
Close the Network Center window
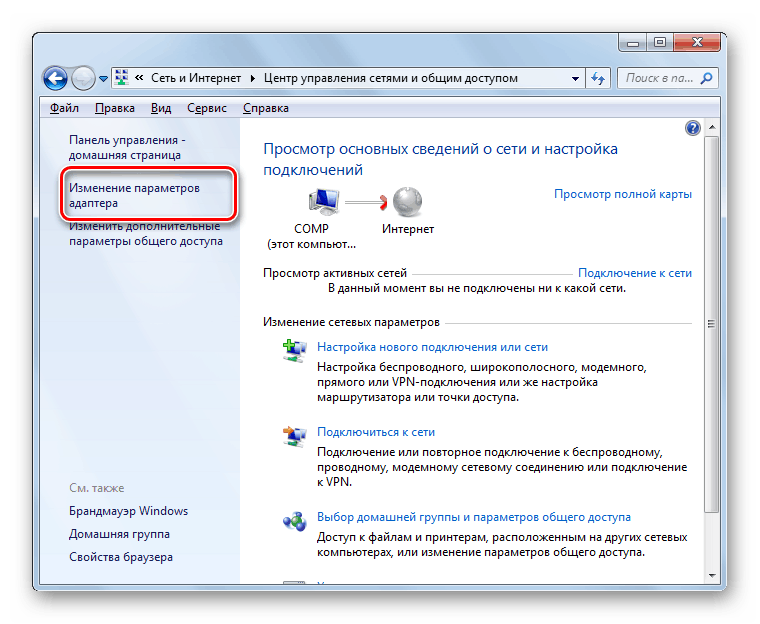[697, 43]
